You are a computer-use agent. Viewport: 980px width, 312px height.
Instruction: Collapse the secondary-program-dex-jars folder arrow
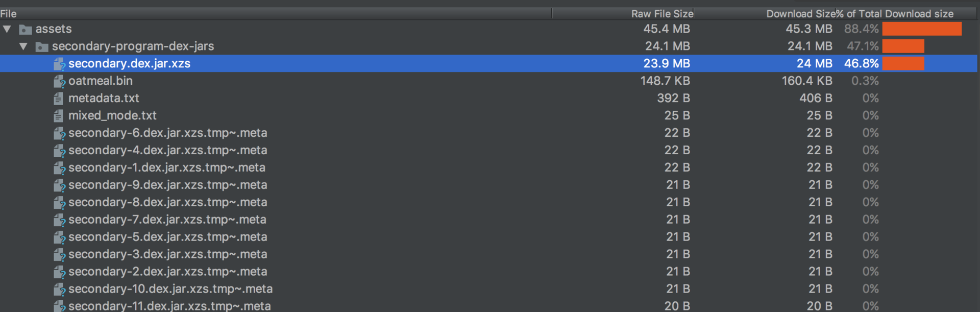[23, 46]
